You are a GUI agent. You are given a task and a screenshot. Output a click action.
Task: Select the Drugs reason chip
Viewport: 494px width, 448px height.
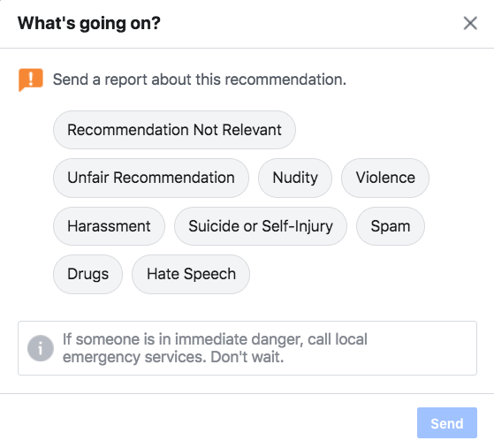87,274
